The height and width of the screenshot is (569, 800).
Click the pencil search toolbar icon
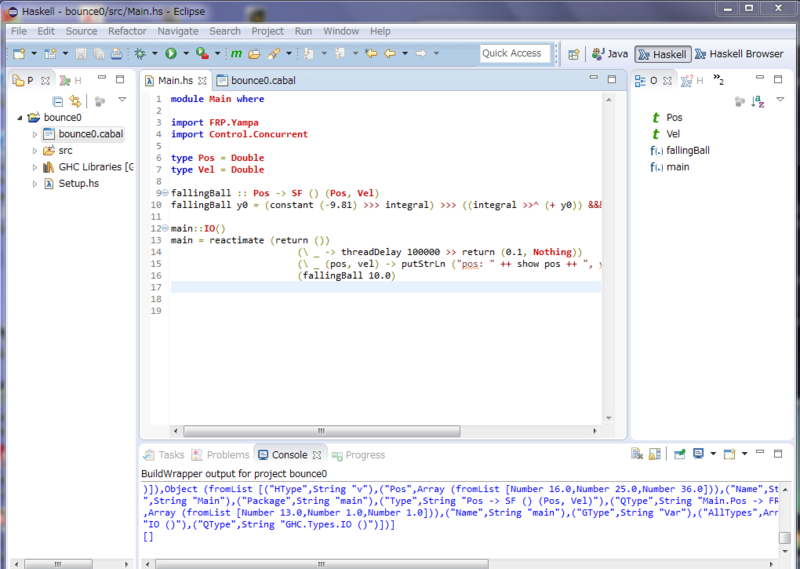tap(273, 54)
